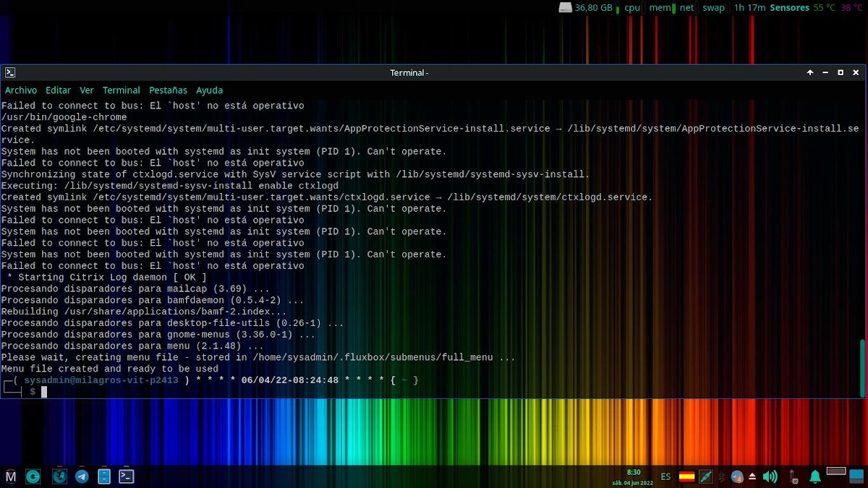Open the notification bell in the tray

pos(814,476)
